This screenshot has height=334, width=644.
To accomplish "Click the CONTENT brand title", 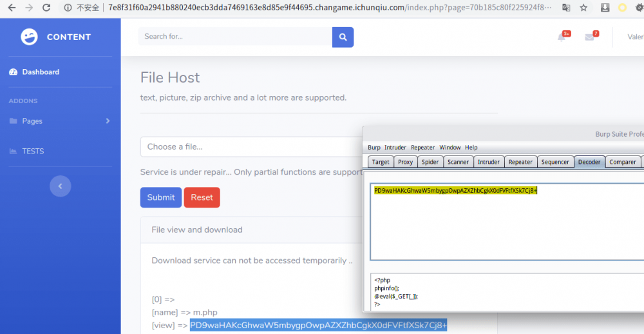I will [69, 37].
